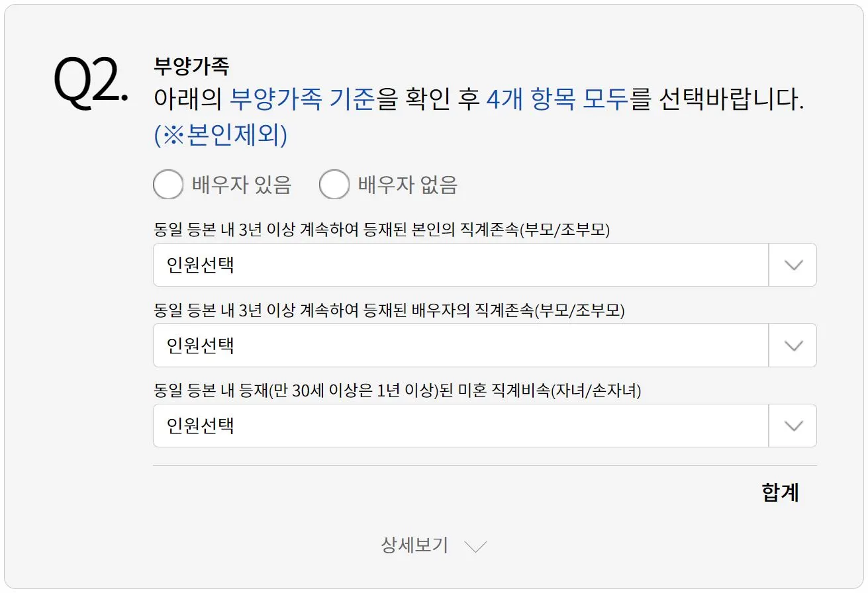
Task: Click the chevron icon on the 배우자의 직계존속 dropdown
Action: [792, 345]
